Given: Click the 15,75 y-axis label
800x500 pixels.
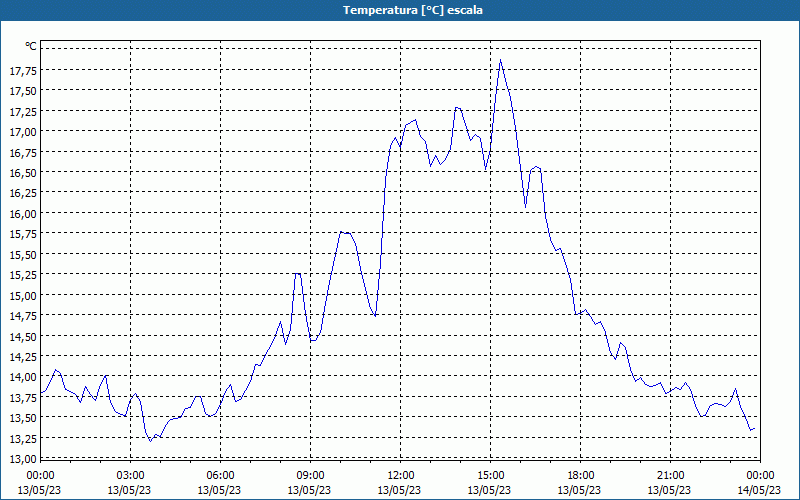Looking at the screenshot, I should point(23,234).
